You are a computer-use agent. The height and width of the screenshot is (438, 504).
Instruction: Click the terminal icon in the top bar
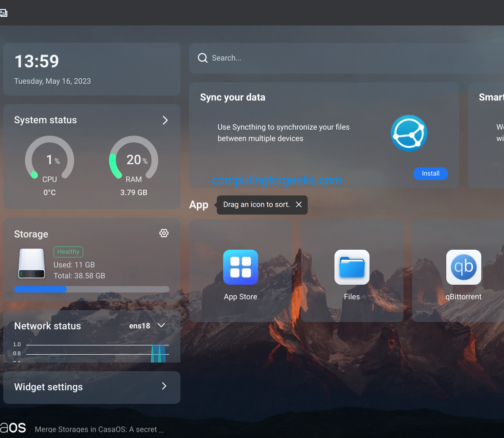pyautogui.click(x=4, y=13)
